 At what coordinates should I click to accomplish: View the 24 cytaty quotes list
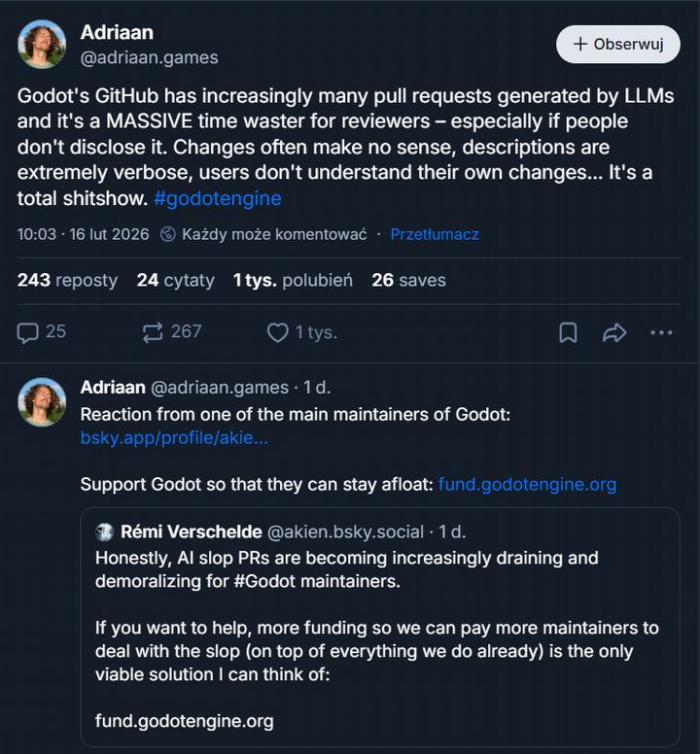click(x=175, y=280)
